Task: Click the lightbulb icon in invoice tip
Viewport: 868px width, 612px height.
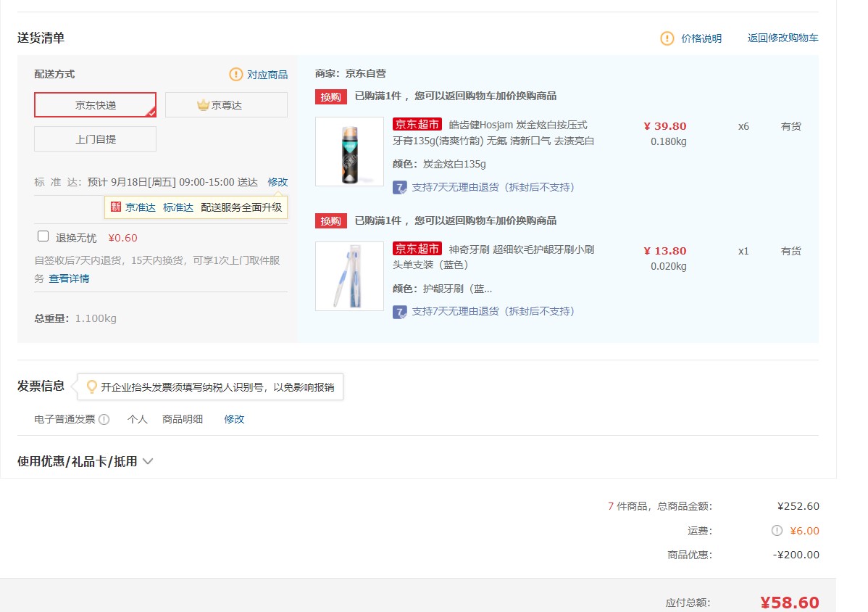Action: click(x=92, y=386)
